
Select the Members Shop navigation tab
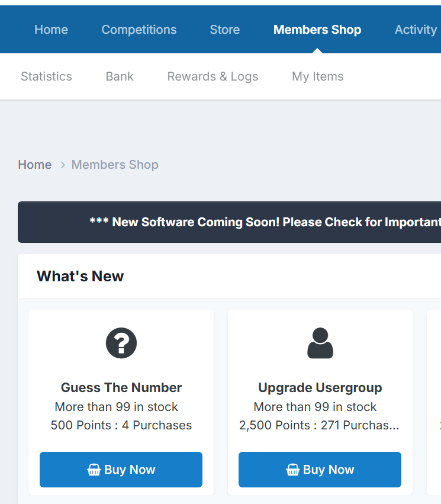(317, 30)
